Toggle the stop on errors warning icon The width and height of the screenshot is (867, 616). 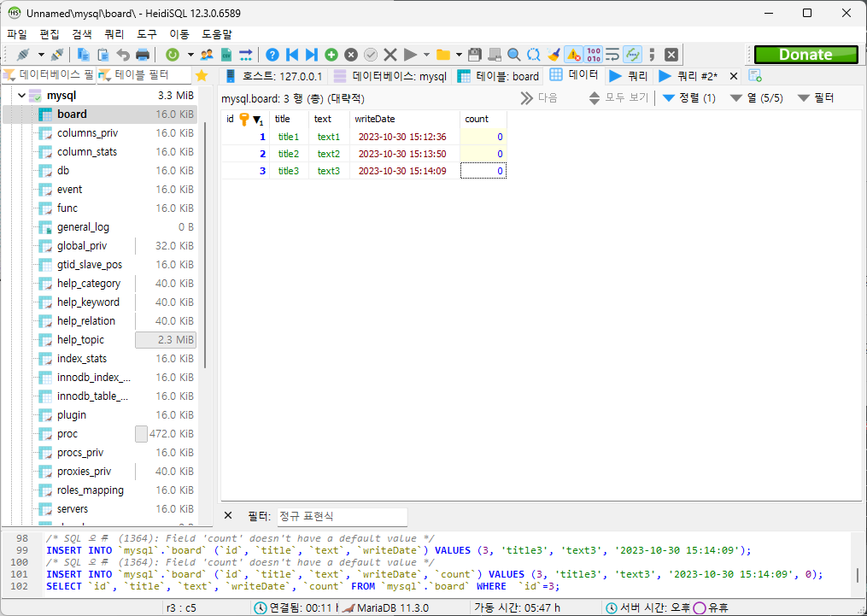pos(573,55)
